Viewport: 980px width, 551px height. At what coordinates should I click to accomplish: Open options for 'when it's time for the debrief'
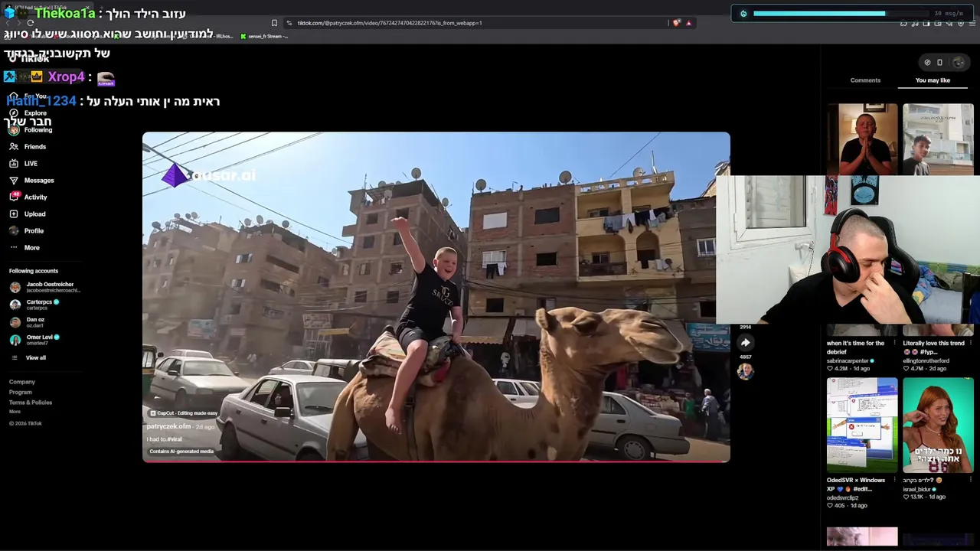894,344
